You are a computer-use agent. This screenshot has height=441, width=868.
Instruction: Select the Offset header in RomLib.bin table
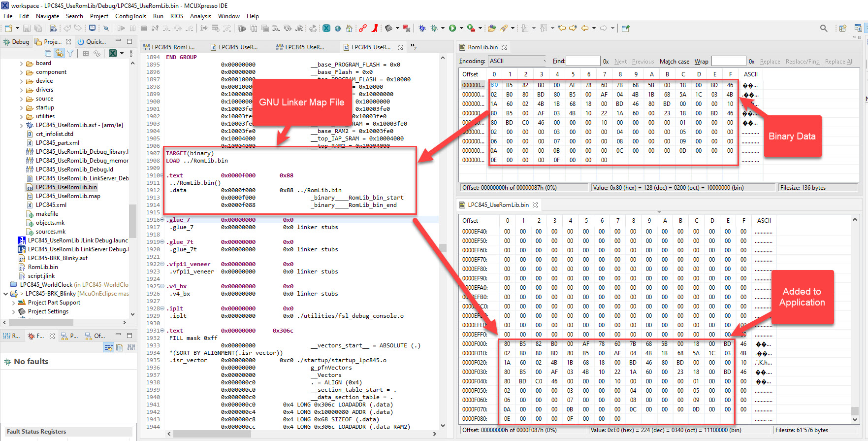coord(470,74)
